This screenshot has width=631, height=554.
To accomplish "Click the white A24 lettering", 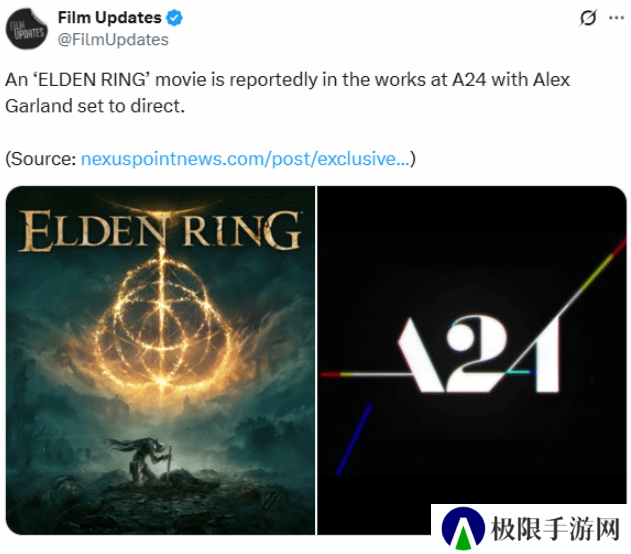I will 479,354.
